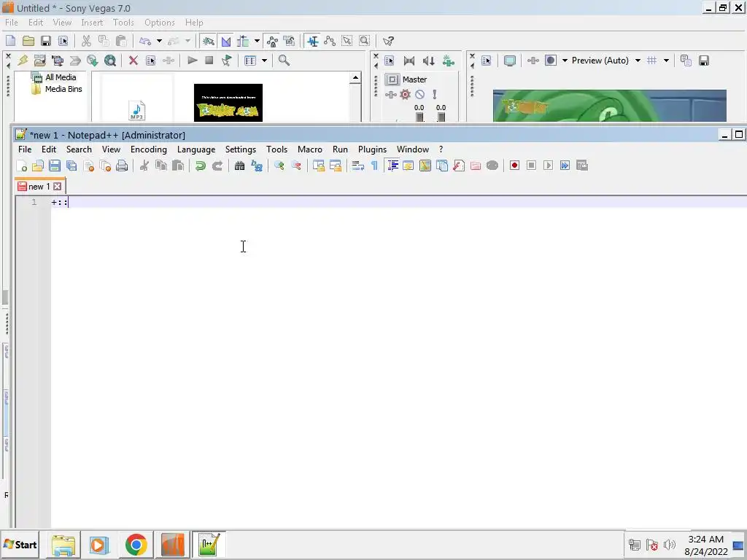Toggle Automatic Crossfades in Vegas toolbar
The image size is (747, 560).
coord(226,41)
